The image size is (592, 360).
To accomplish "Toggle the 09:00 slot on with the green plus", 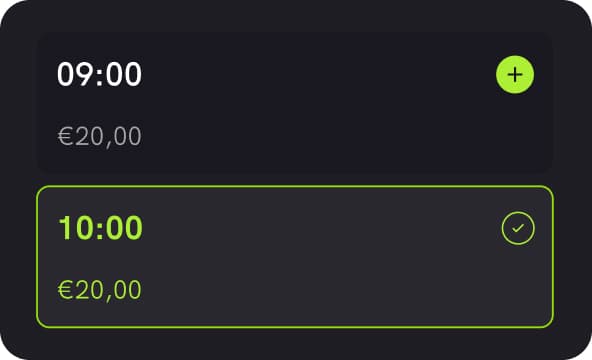I will coord(515,74).
